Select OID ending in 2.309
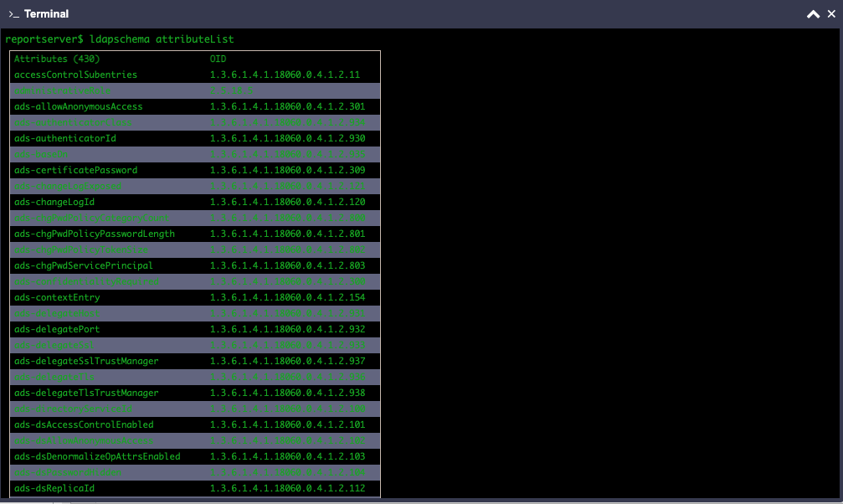This screenshot has height=504, width=843. pos(288,170)
